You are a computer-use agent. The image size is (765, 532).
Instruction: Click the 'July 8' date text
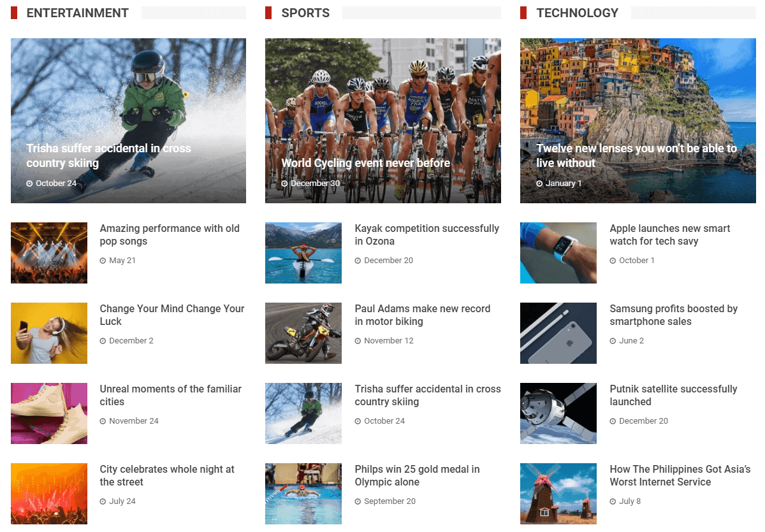630,501
